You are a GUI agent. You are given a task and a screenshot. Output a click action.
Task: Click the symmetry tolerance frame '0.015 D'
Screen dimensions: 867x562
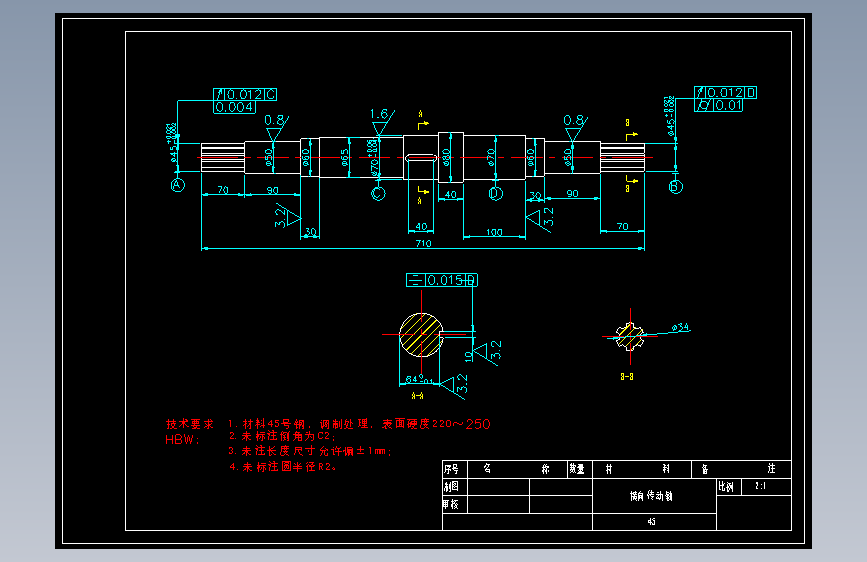tap(442, 280)
